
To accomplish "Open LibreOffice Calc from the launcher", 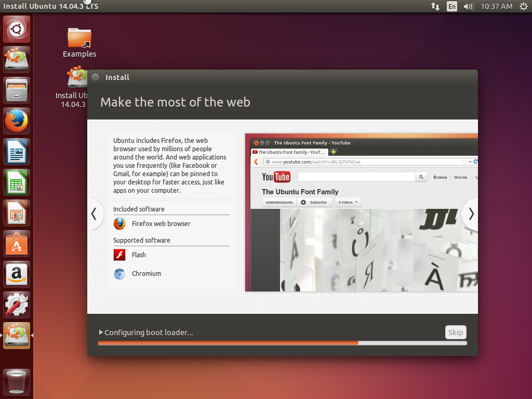I will [17, 182].
